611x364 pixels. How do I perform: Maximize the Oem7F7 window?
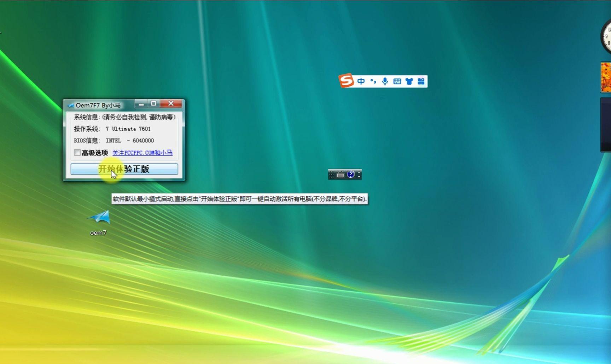click(153, 104)
